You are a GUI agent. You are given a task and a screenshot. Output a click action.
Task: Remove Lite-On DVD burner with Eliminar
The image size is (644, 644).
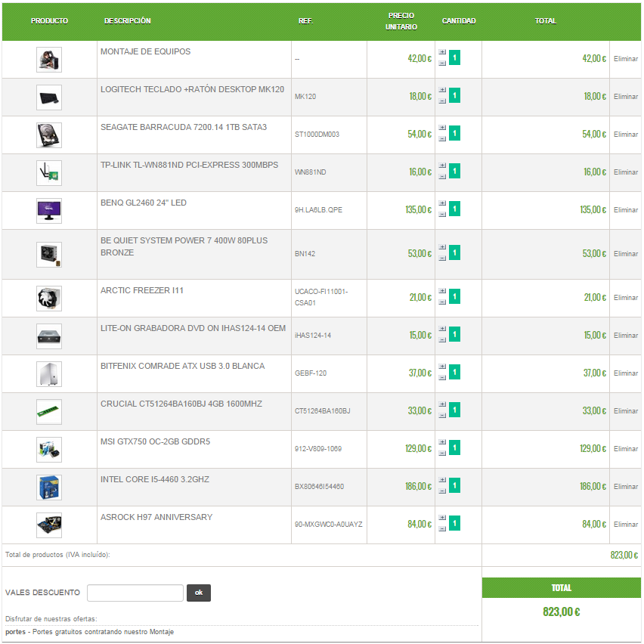pyautogui.click(x=626, y=336)
